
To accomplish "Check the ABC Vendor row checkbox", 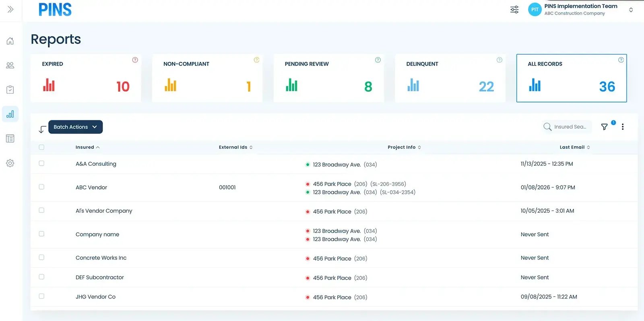I will 41,187.
